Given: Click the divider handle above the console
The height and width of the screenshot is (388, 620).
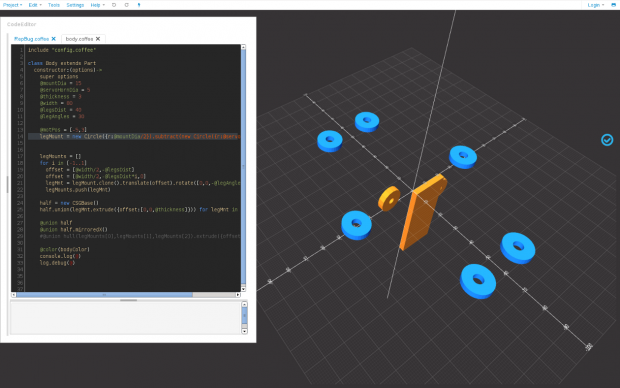Looking at the screenshot, I should click(129, 300).
